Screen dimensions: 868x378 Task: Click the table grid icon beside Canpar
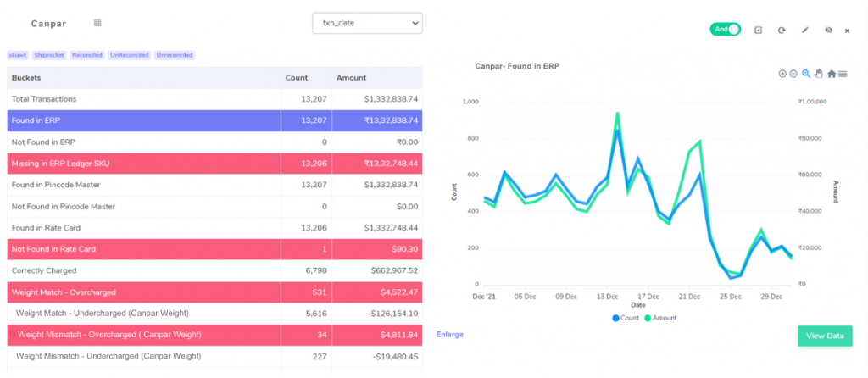pyautogui.click(x=97, y=23)
